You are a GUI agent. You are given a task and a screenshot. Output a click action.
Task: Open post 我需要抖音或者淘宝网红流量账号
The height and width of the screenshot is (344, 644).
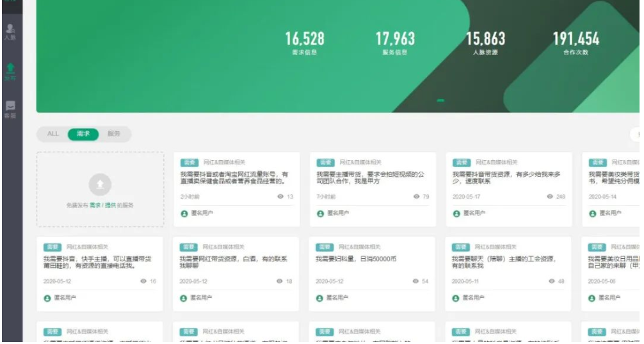(234, 177)
